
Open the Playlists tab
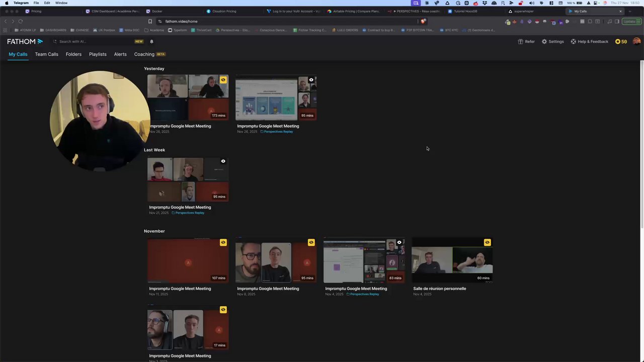coord(98,54)
